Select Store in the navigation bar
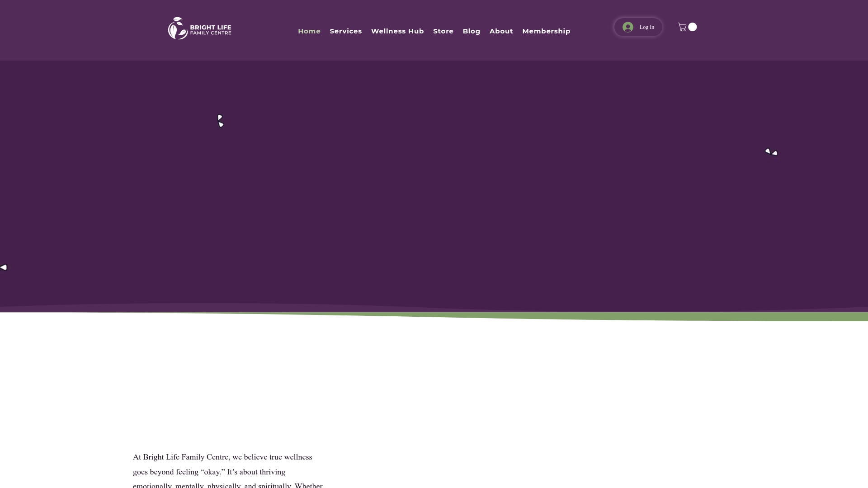The image size is (868, 488). point(443,31)
